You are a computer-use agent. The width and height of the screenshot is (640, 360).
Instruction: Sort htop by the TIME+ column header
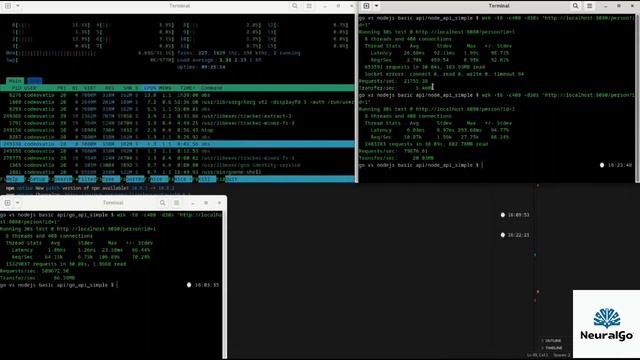[187, 88]
